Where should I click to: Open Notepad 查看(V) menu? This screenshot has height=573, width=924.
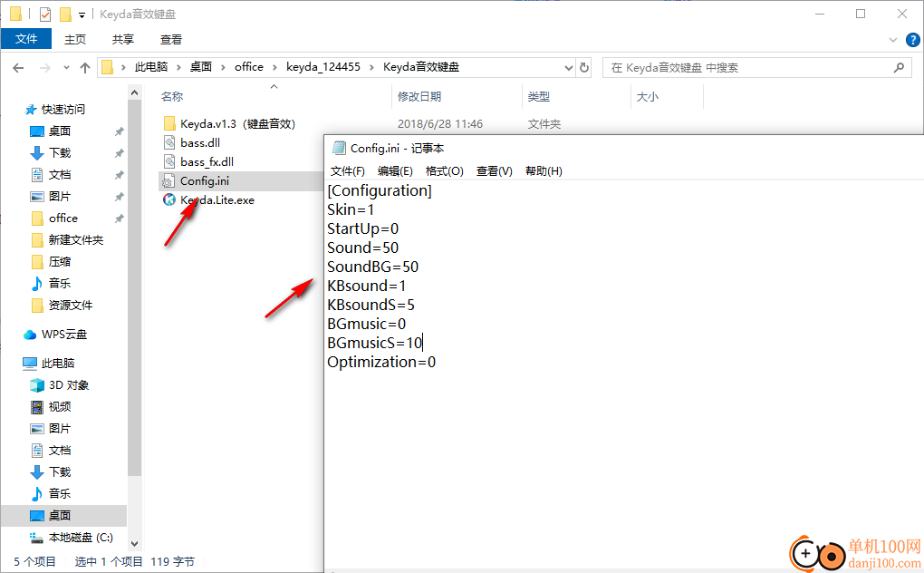tap(495, 171)
